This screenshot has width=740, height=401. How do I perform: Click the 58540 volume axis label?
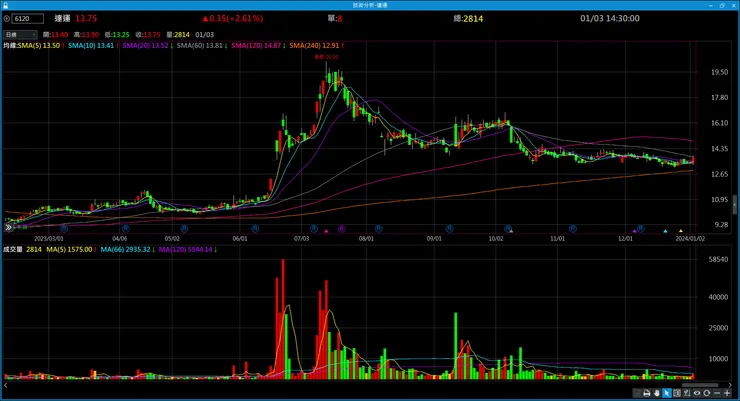(718, 259)
